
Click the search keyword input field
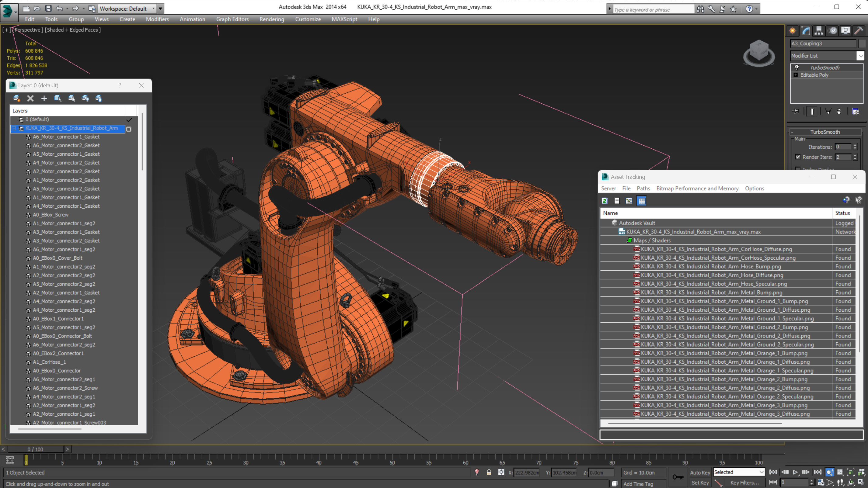[654, 9]
